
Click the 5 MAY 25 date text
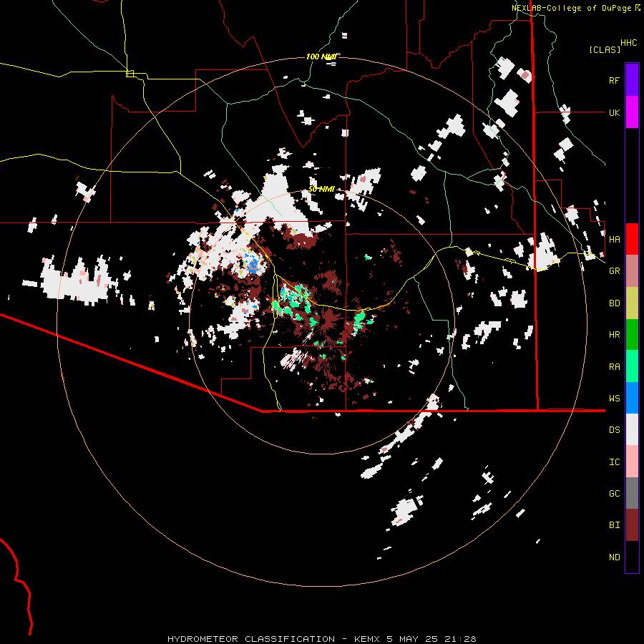(x=414, y=639)
